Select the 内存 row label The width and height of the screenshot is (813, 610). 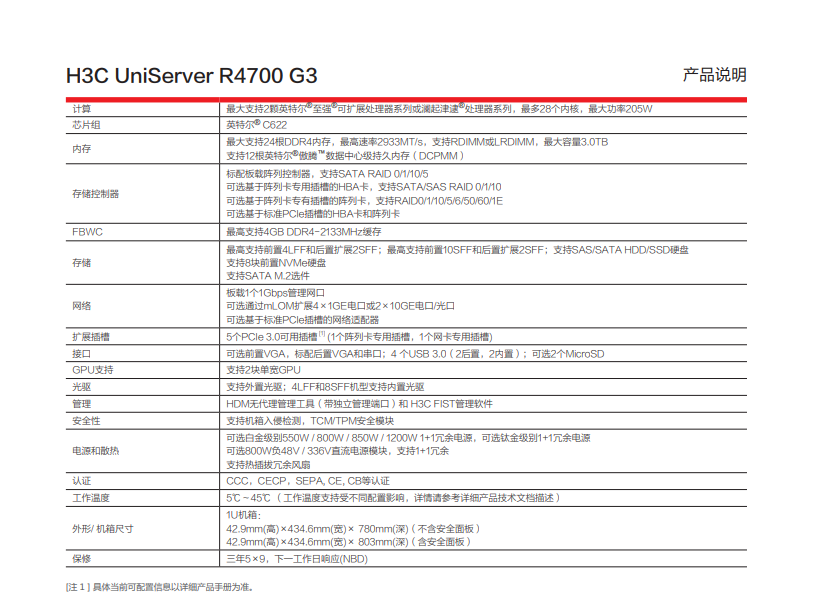coord(81,149)
